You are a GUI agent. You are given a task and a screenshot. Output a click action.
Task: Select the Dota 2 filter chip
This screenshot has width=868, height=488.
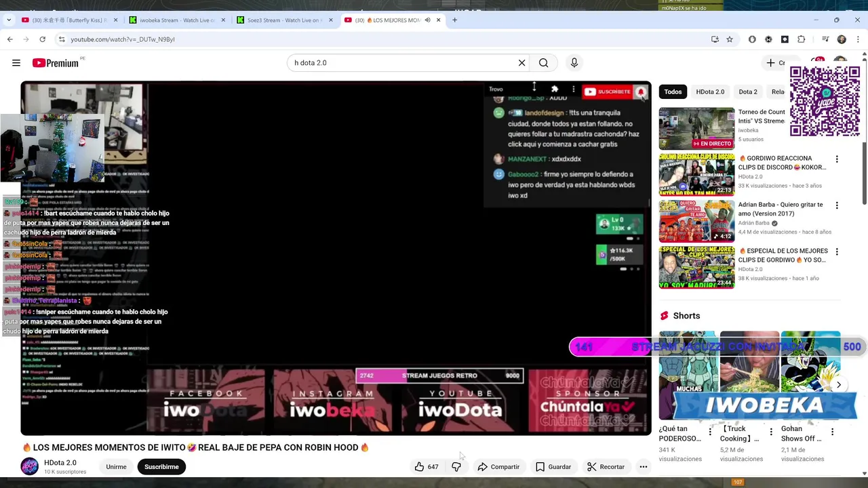[x=748, y=91]
